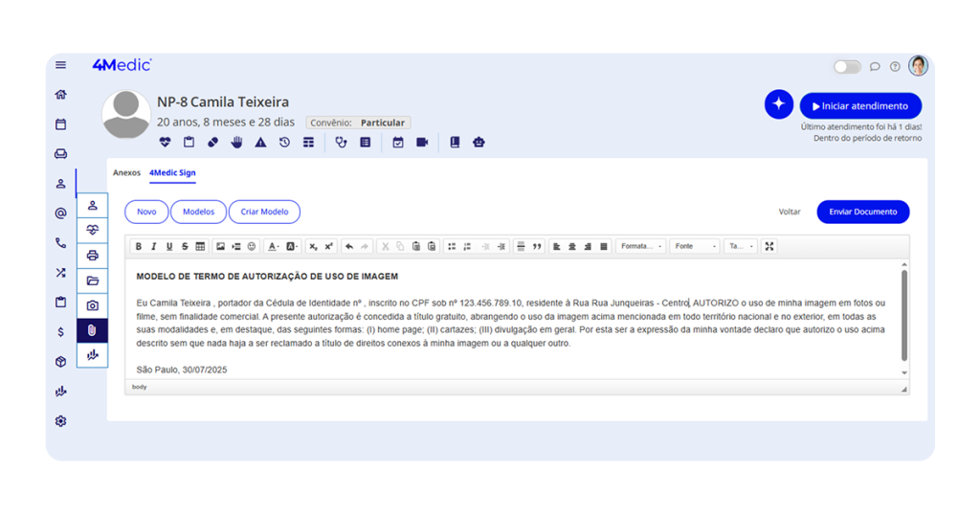This screenshot has width=980, height=515.
Task: Insert a table in editor
Action: pos(200,246)
